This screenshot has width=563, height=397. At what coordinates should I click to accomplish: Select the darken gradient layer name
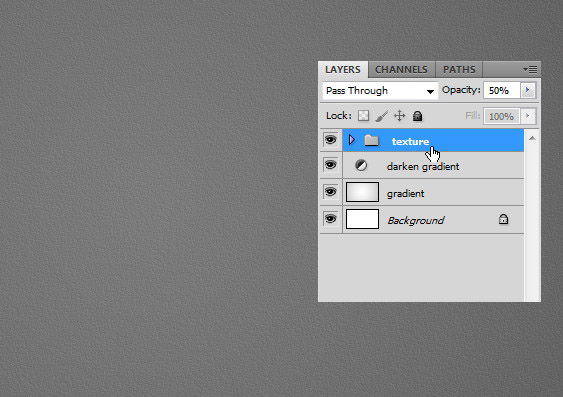click(423, 167)
